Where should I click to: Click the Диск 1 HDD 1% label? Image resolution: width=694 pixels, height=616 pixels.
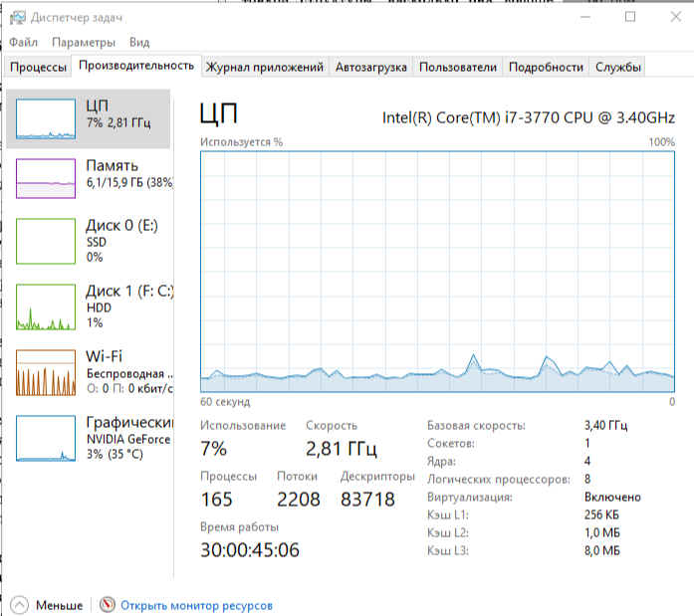[x=129, y=307]
